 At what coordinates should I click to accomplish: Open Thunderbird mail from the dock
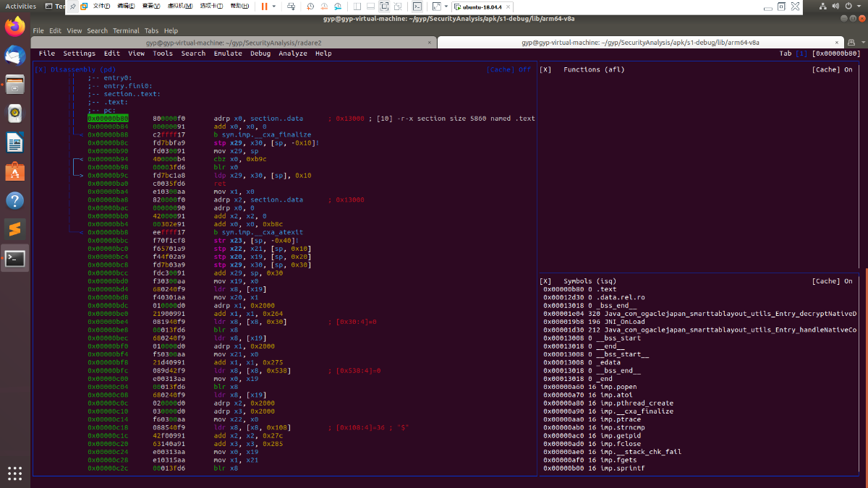tap(15, 56)
